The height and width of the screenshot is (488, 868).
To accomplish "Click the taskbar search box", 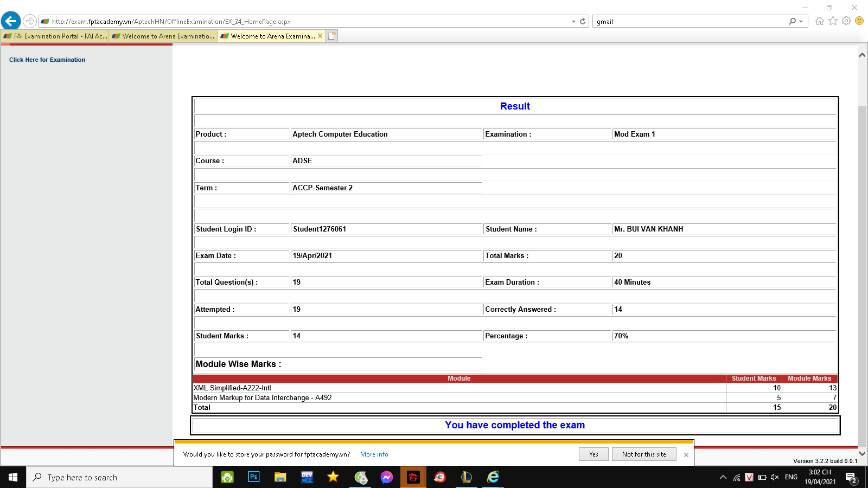I will click(x=119, y=477).
